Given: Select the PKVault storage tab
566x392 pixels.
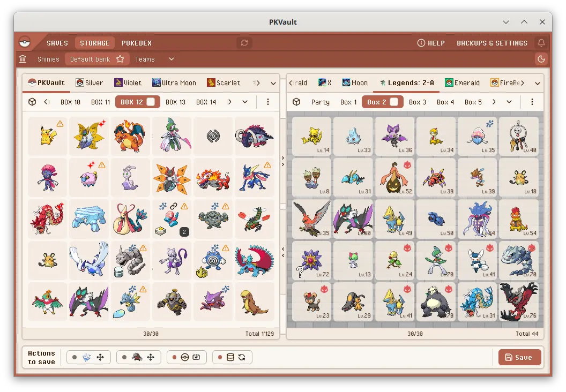Looking at the screenshot, I should coord(47,83).
